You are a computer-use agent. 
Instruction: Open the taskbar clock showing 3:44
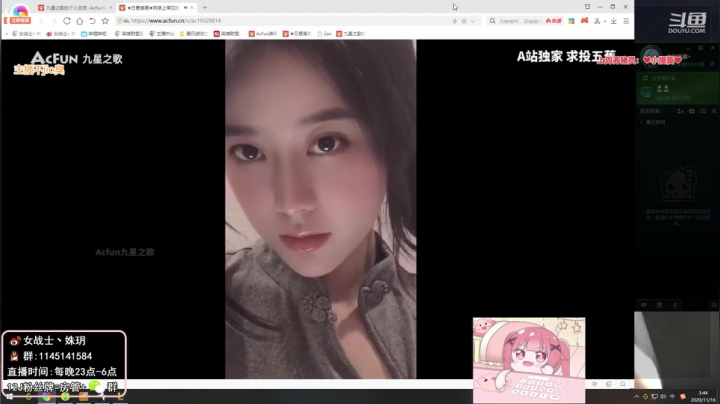[x=703, y=396]
